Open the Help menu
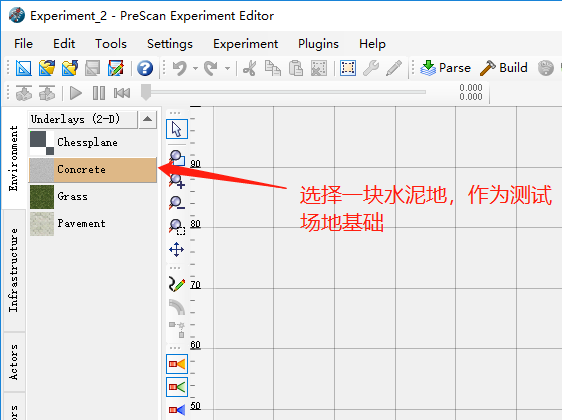This screenshot has height=420, width=562. (x=372, y=44)
